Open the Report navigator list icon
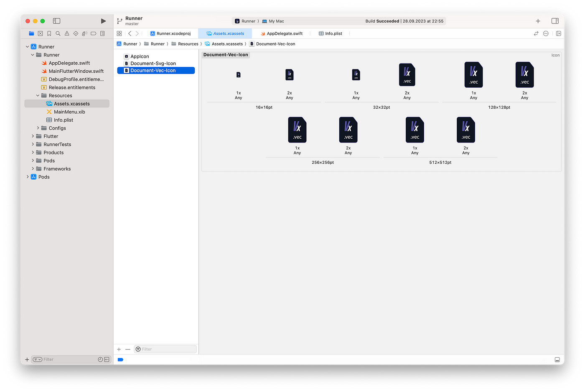Viewport: 585px width, 392px height. click(102, 33)
